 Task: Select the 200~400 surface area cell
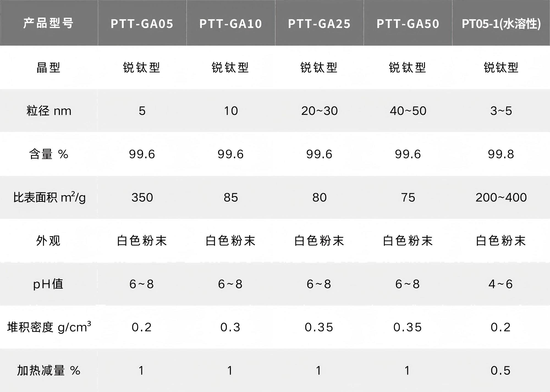coord(501,197)
